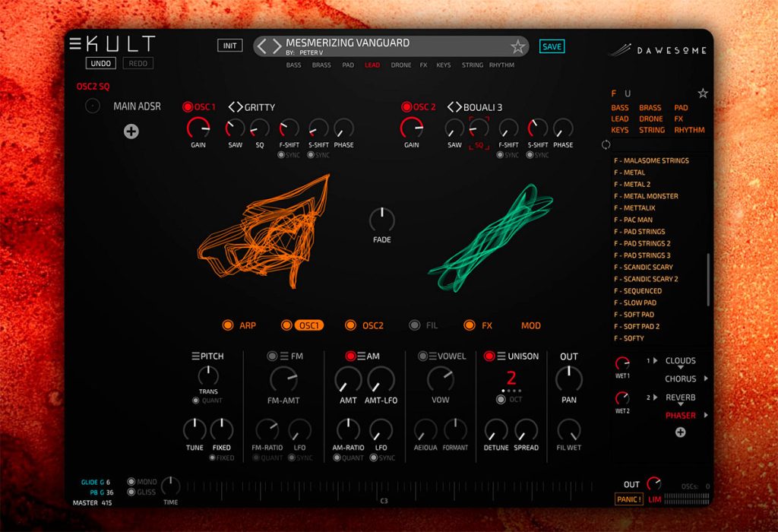The height and width of the screenshot is (532, 778).
Task: Expand the CHORUS effect arrow
Action: 706,378
